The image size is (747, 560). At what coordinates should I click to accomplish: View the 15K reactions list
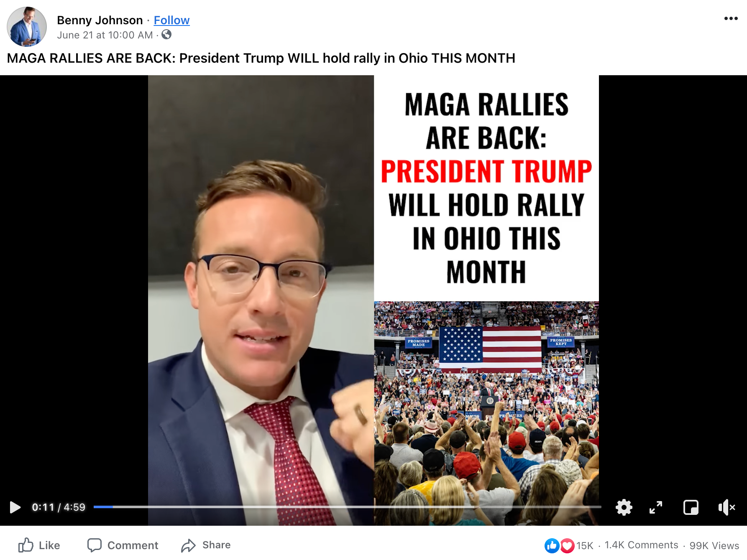585,545
